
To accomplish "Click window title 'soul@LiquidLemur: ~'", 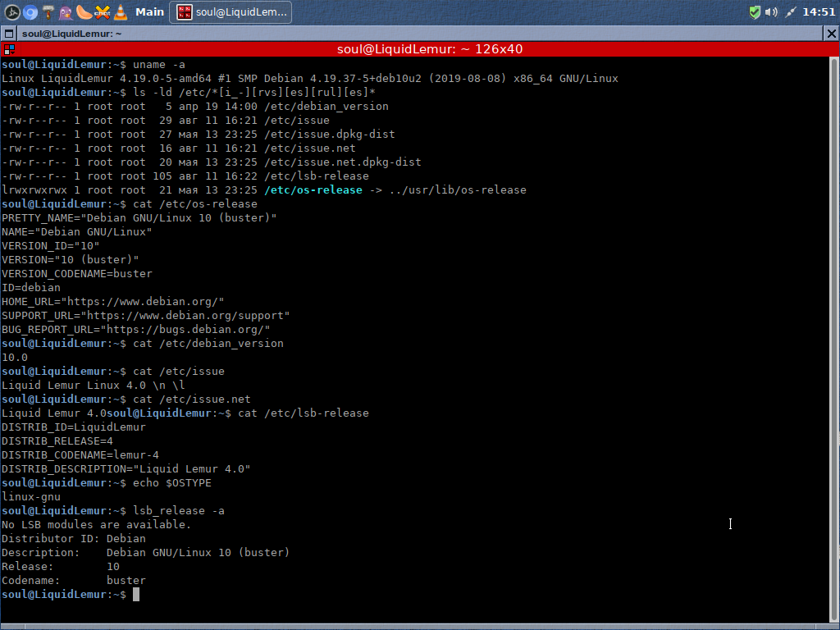I will pos(72,34).
